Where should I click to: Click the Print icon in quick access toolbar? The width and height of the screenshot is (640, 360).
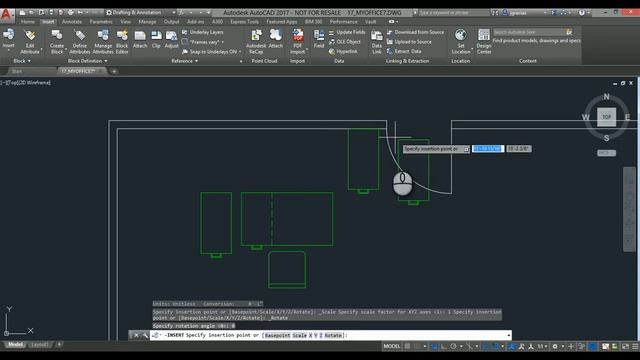click(70, 13)
